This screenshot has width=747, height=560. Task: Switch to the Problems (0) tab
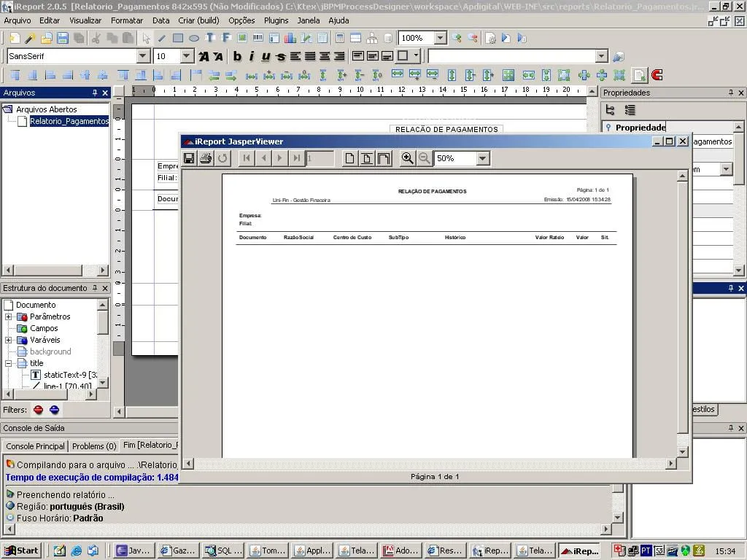[x=93, y=446]
